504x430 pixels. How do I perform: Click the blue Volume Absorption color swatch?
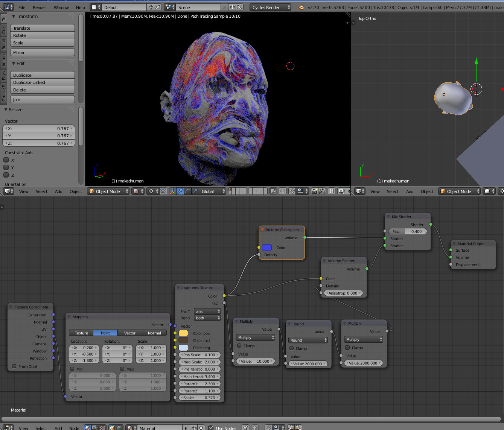click(267, 248)
